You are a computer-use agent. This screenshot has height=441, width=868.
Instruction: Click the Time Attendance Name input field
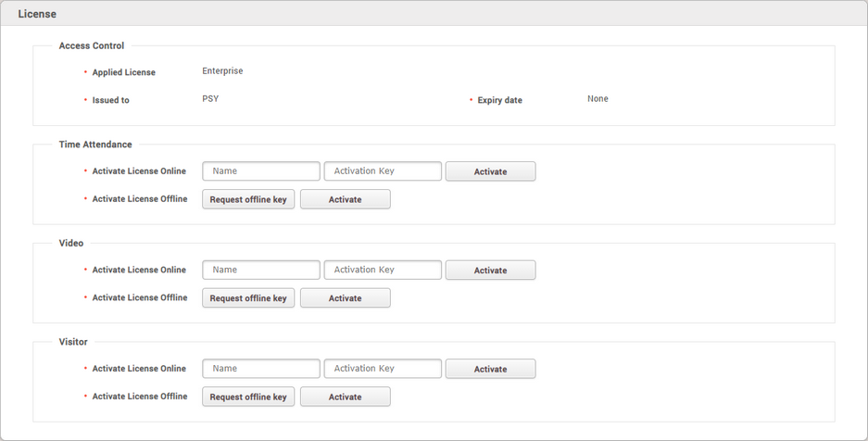tap(261, 171)
